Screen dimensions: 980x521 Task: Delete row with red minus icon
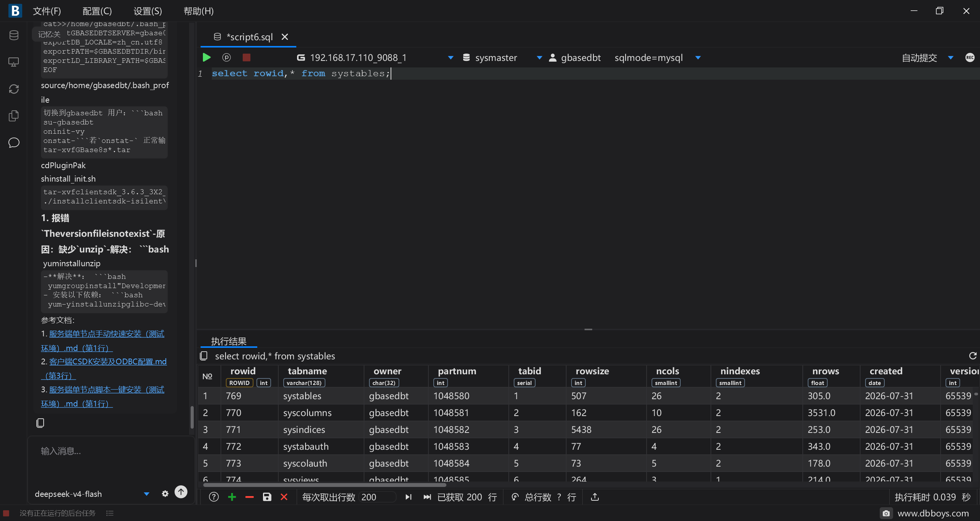pyautogui.click(x=250, y=497)
